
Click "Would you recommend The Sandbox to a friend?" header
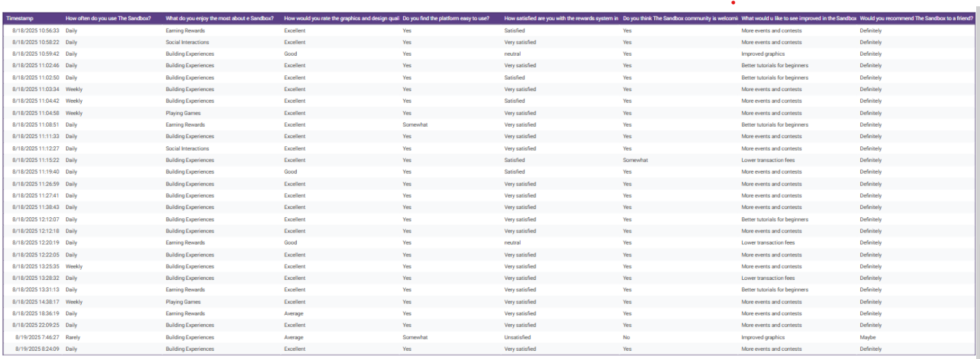tap(917, 18)
